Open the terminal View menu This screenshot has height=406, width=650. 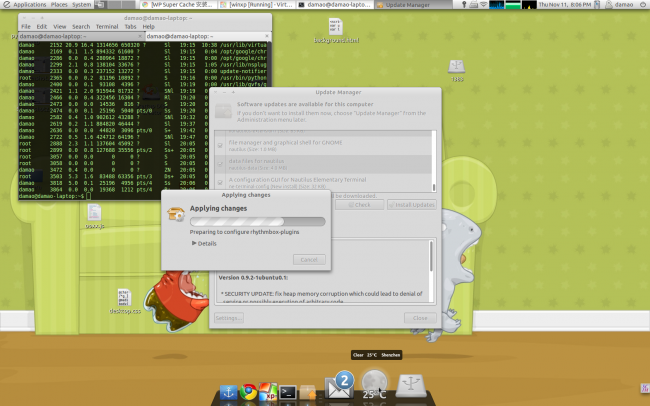coord(59,26)
